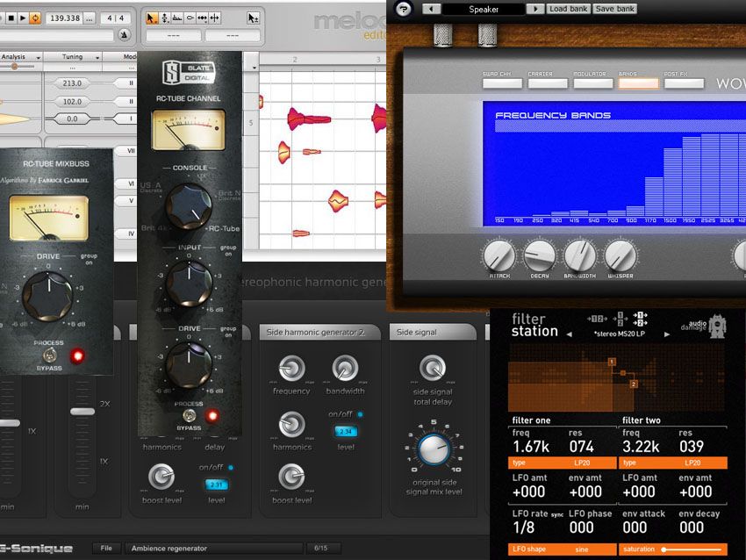This screenshot has height=560, width=746.
Task: Select Melodyne's note separation tool icon
Action: click(x=215, y=18)
